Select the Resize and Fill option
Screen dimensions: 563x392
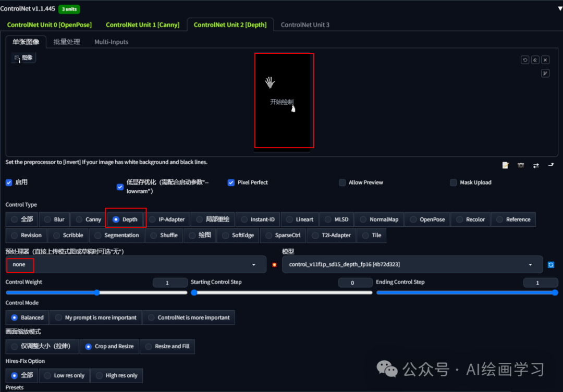(x=167, y=347)
